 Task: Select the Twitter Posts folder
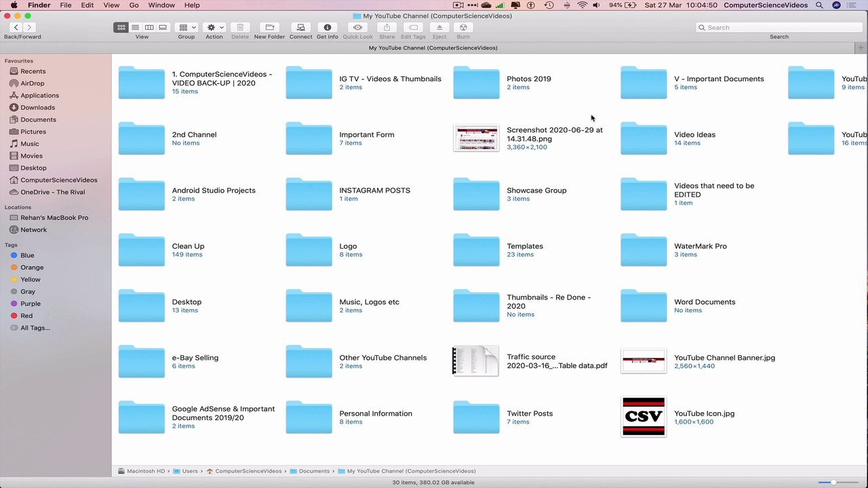click(x=476, y=418)
